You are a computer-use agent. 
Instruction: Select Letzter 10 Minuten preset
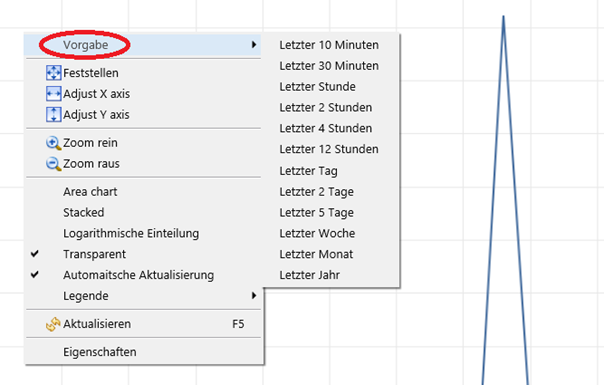[x=329, y=45]
